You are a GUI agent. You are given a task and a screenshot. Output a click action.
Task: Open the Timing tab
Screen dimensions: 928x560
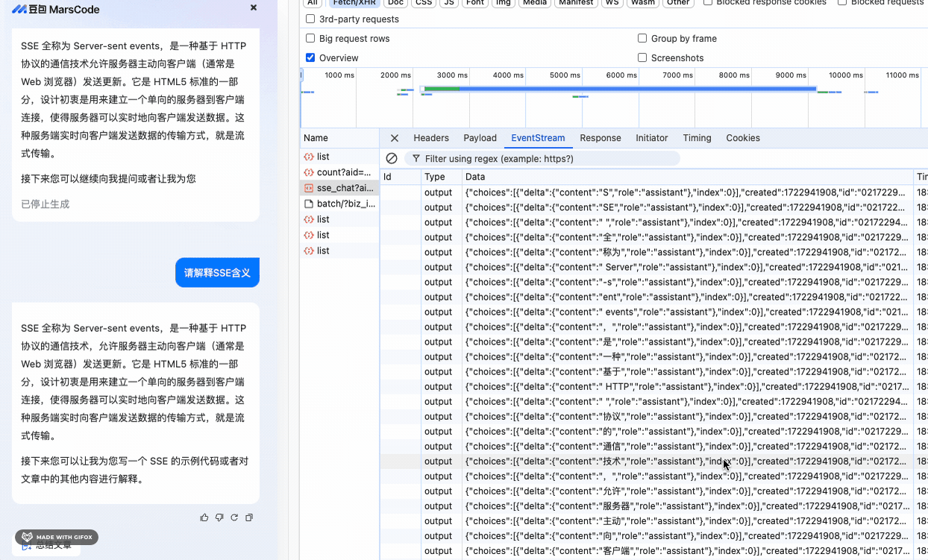[x=697, y=138]
